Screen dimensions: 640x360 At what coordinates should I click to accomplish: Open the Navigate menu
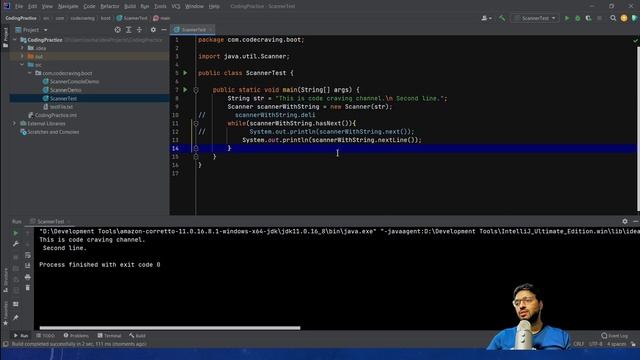[68, 6]
